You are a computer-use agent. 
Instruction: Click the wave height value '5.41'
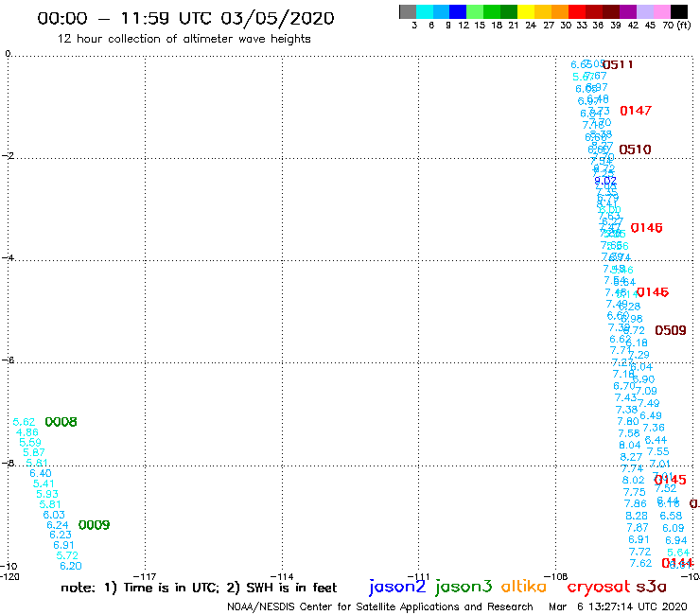(x=44, y=483)
